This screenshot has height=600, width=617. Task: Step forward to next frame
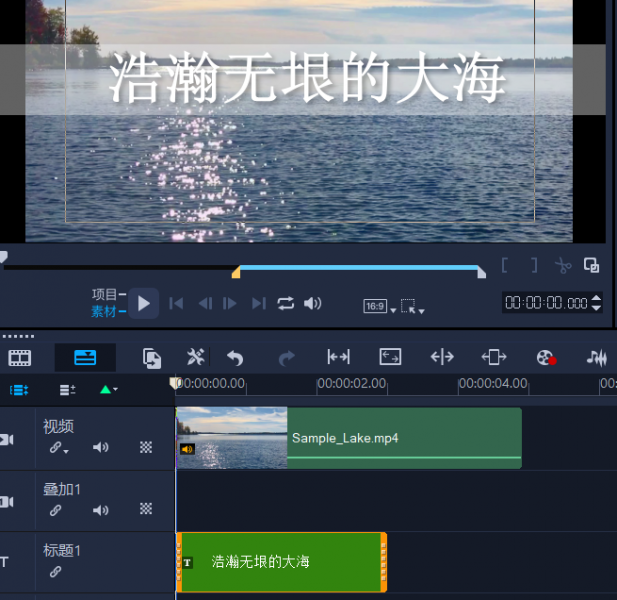pyautogui.click(x=230, y=303)
